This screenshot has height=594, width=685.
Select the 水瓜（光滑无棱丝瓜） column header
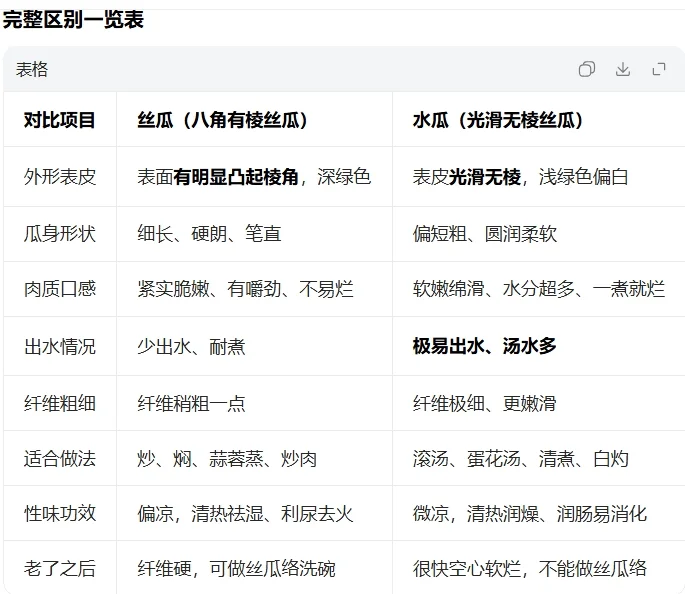click(x=498, y=120)
